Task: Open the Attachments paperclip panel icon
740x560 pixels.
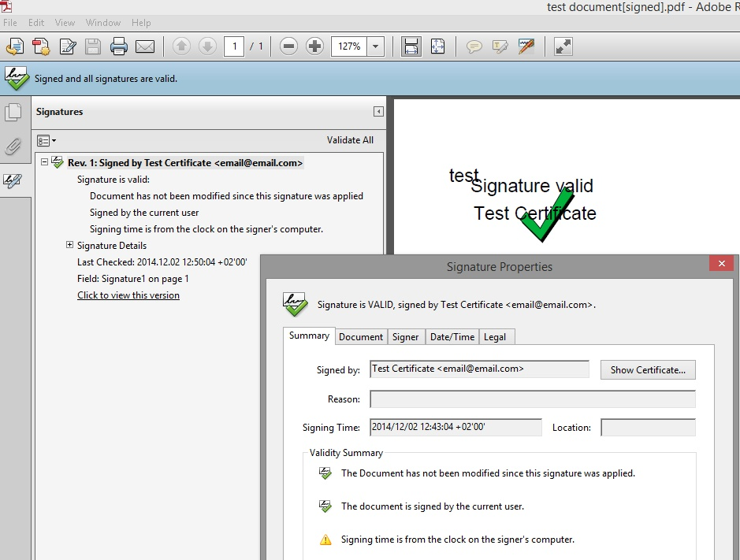Action: click(13, 146)
